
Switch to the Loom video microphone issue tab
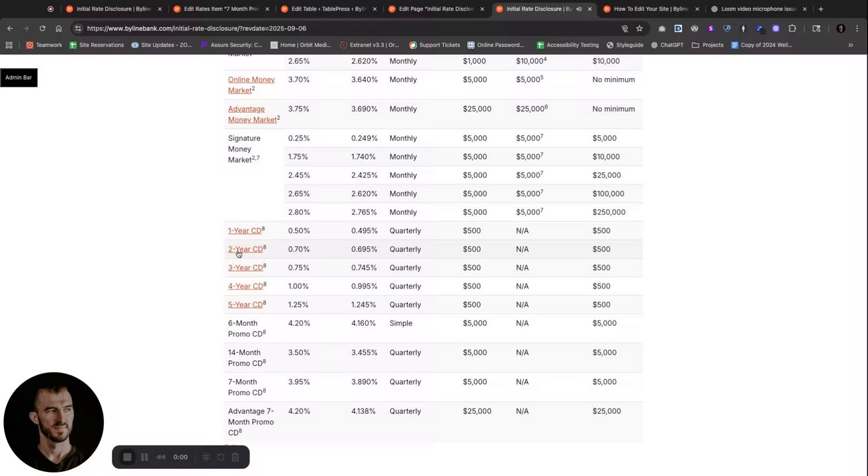point(758,9)
